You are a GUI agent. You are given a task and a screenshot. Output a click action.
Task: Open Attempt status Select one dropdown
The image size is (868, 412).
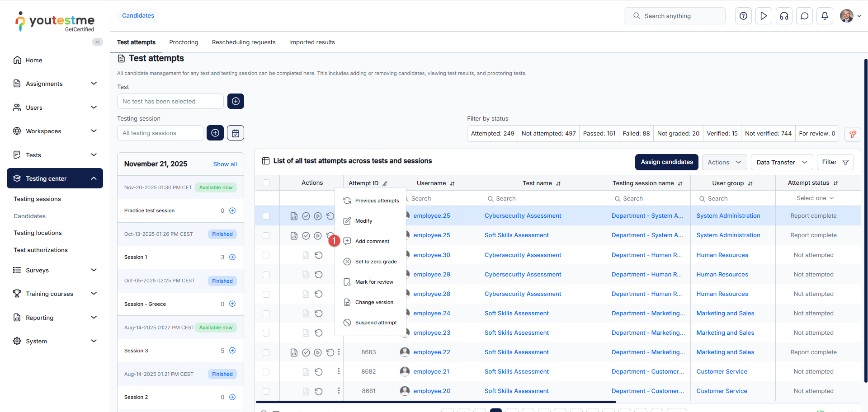coord(814,198)
